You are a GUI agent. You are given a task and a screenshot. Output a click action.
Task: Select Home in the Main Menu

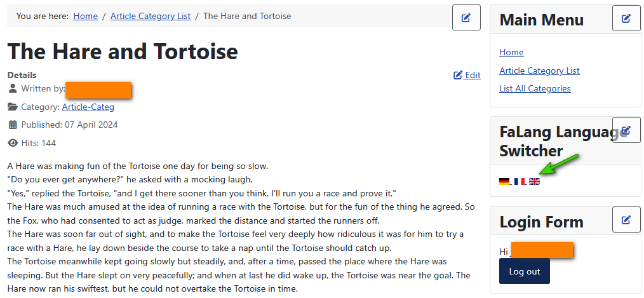click(511, 52)
